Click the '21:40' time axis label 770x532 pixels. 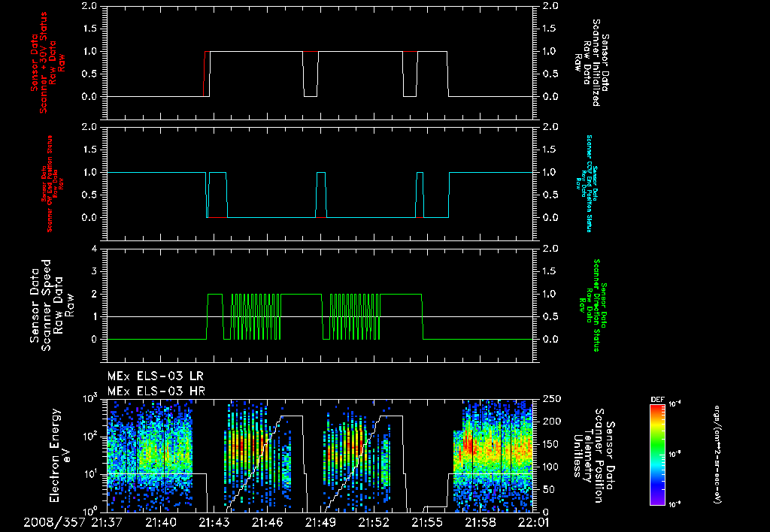pos(161,523)
